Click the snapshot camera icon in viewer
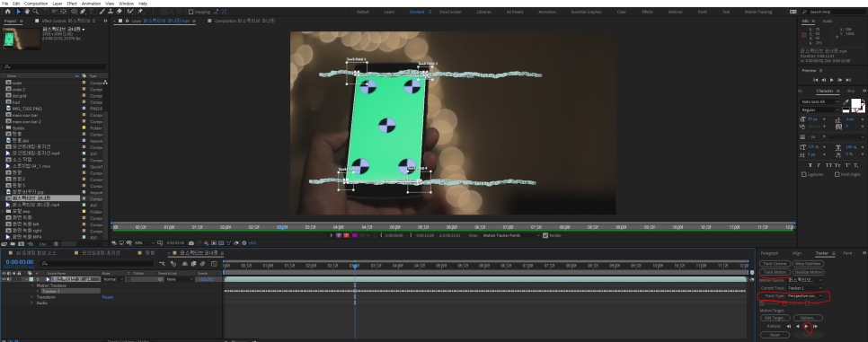The width and height of the screenshot is (868, 342). (191, 243)
